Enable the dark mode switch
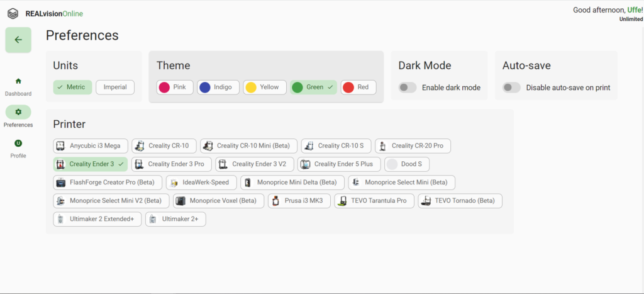 408,88
